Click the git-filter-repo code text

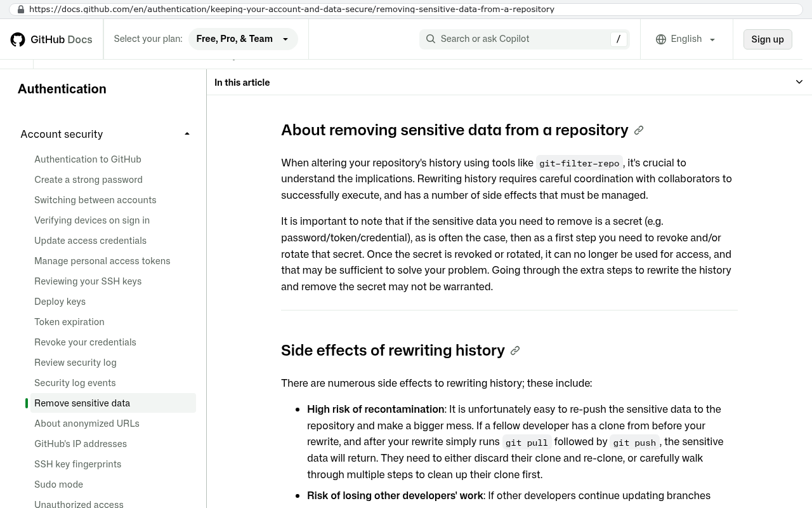(579, 163)
